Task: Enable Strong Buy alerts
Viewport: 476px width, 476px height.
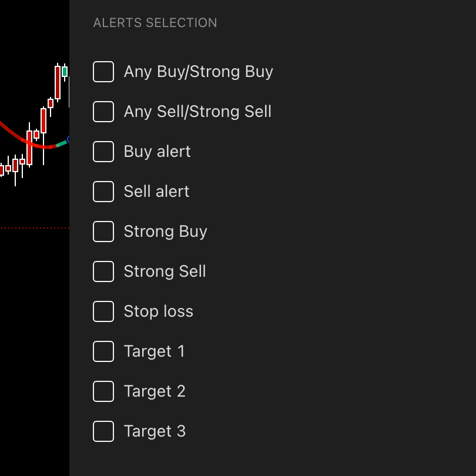Action: click(x=103, y=232)
